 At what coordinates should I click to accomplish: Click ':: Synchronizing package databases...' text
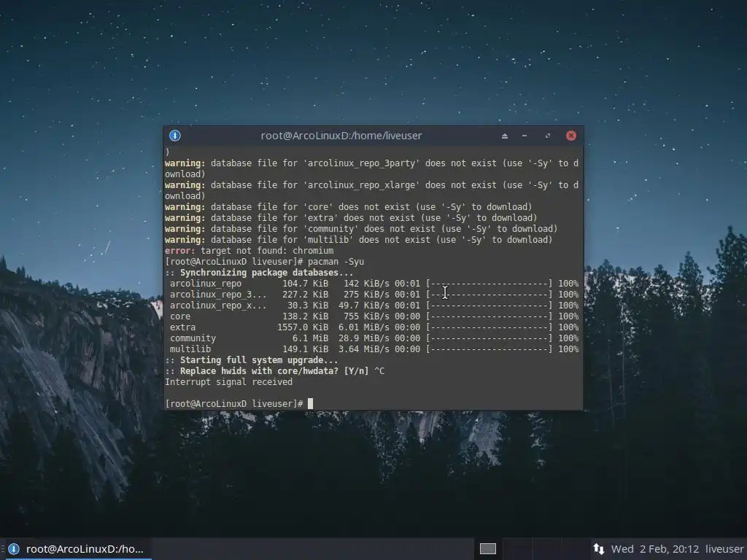(x=259, y=273)
